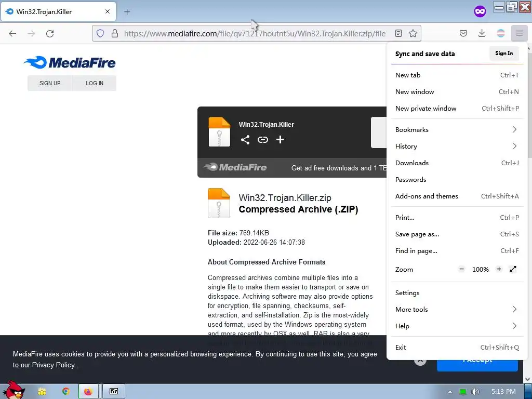Open the yellow taskbar icon beside Chrome
This screenshot has width=532, height=399.
[42, 392]
